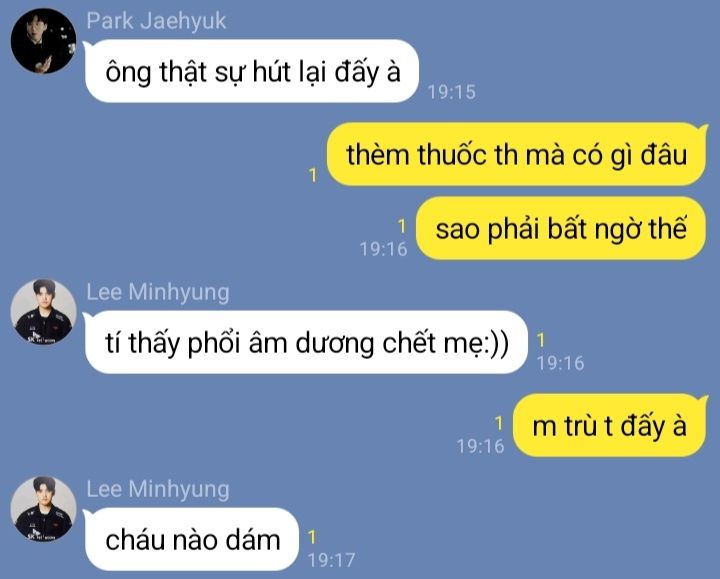This screenshot has height=579, width=720.
Task: Tap unread count beside 'sao phải bất ngờ thế'
Action: 402,226
